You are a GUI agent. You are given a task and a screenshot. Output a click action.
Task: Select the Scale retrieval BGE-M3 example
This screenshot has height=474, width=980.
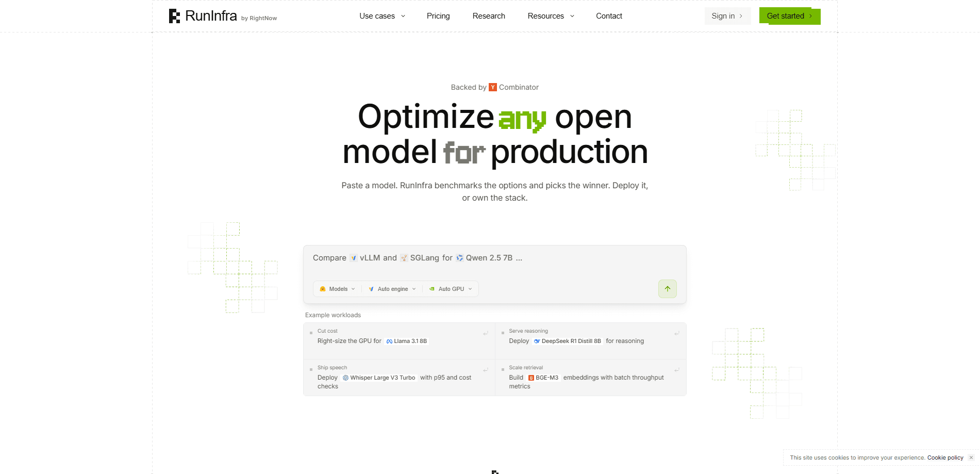tap(591, 378)
